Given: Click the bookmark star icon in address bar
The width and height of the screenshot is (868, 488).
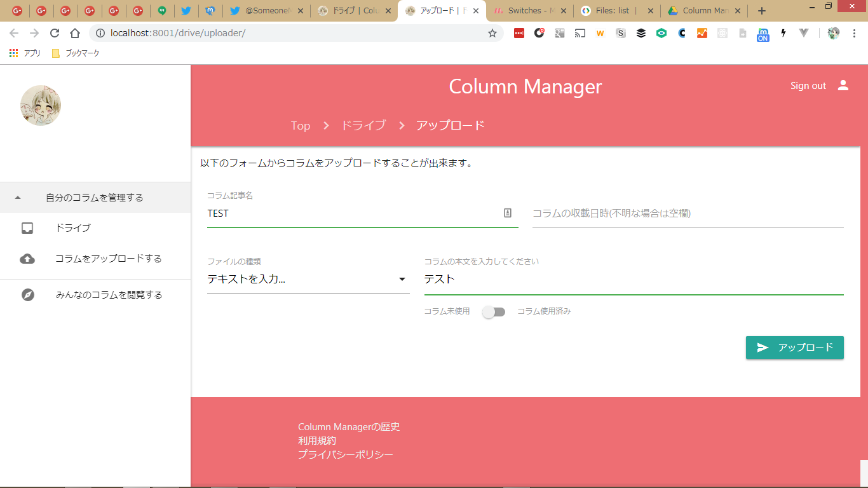Looking at the screenshot, I should [492, 33].
